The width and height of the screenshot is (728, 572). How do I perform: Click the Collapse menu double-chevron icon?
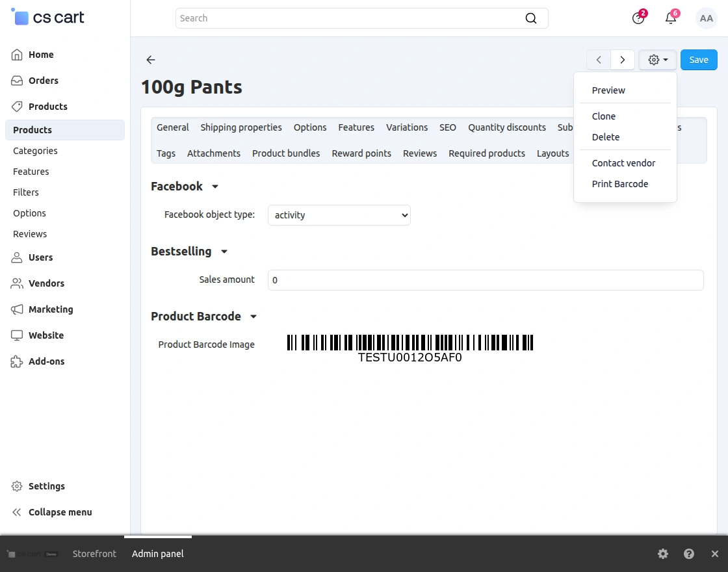pyautogui.click(x=17, y=513)
